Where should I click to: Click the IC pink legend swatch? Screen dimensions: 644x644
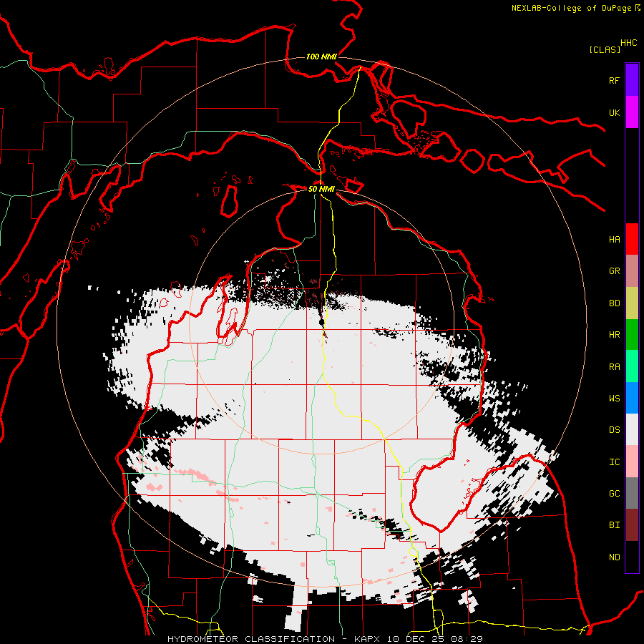pos(632,462)
